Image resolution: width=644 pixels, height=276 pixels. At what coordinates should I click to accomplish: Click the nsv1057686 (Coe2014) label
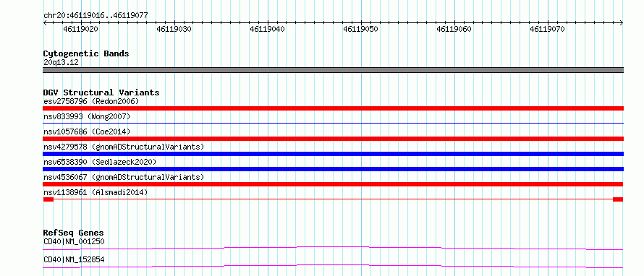point(87,131)
